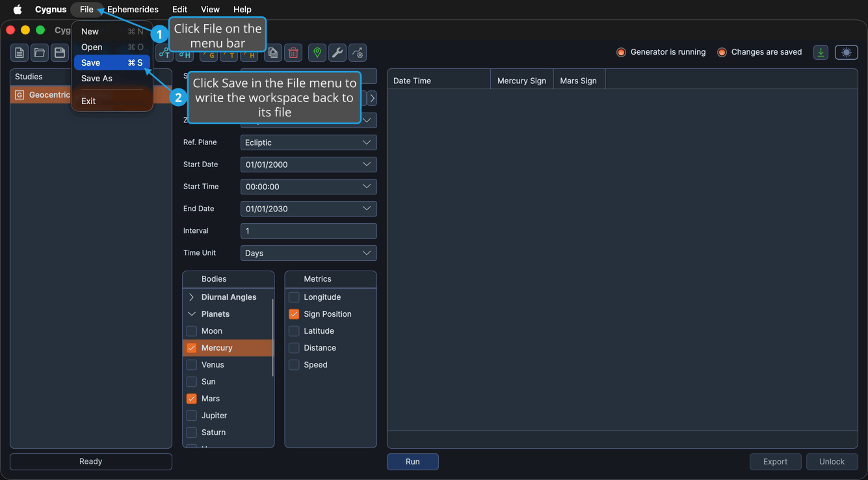
Task: Click the green location pin icon
Action: tap(317, 53)
